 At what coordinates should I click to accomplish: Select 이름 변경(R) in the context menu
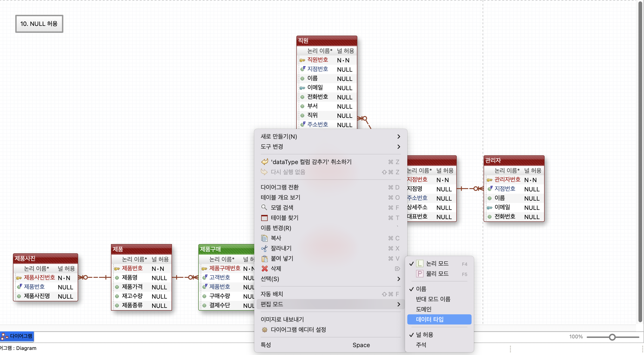click(x=331, y=228)
